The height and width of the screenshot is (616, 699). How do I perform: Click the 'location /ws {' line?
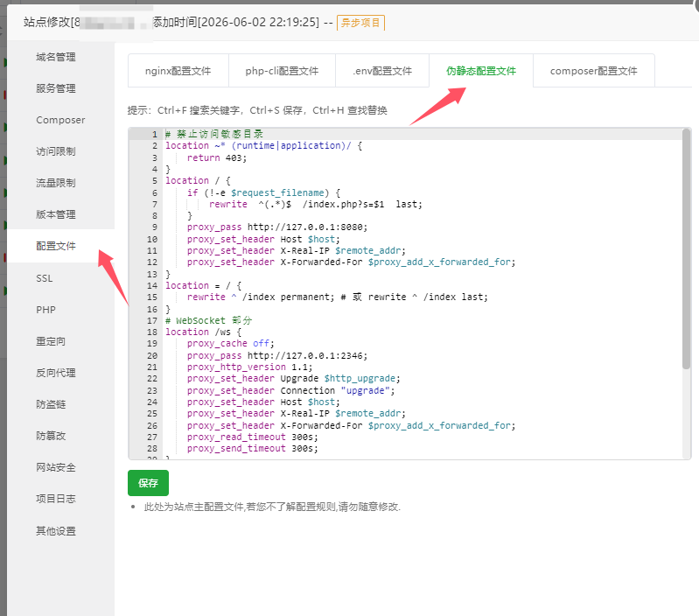pyautogui.click(x=203, y=332)
